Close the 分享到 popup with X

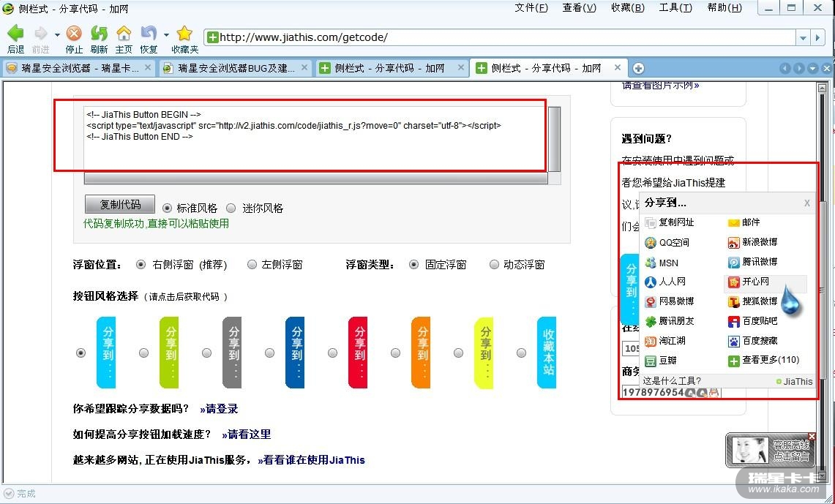[x=806, y=203]
